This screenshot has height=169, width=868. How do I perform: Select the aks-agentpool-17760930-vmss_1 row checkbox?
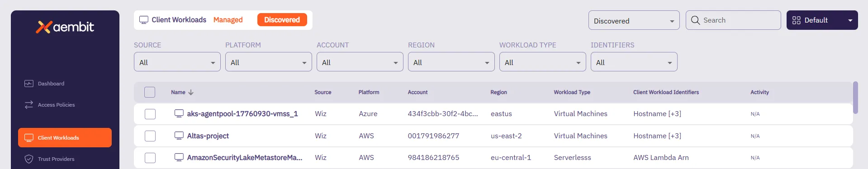150,114
